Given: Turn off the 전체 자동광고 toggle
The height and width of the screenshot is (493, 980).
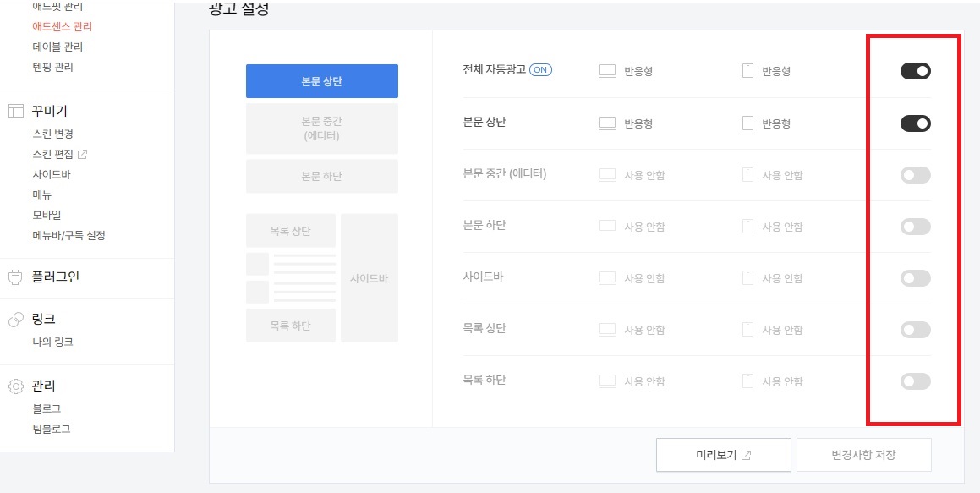Looking at the screenshot, I should click(916, 71).
